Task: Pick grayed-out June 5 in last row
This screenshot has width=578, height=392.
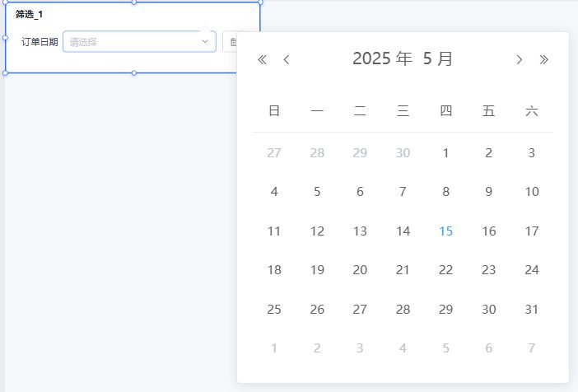Action: click(x=445, y=348)
